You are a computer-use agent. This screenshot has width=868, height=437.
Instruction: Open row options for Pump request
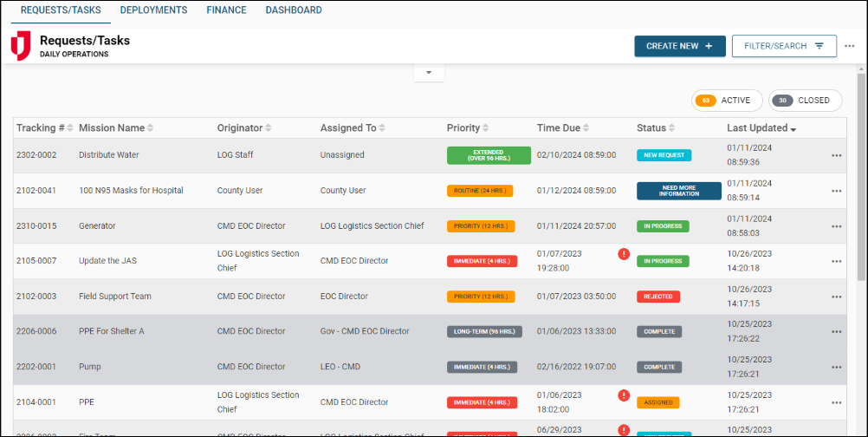click(836, 367)
